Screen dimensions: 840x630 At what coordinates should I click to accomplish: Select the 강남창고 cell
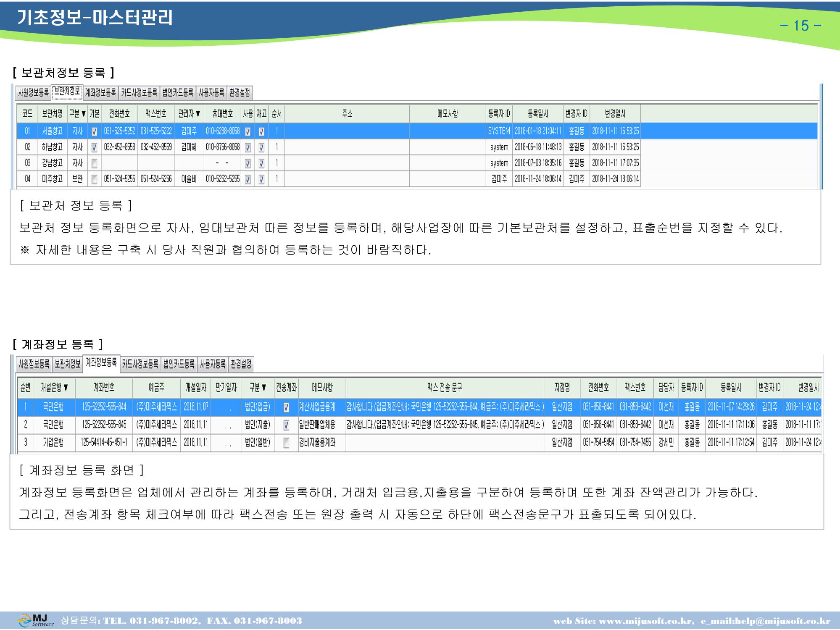(x=52, y=163)
